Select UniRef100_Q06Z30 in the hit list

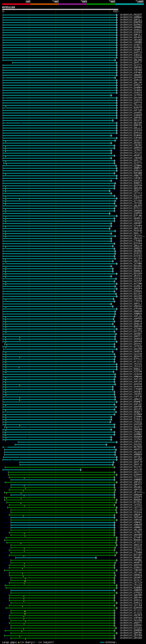tap(131, 181)
